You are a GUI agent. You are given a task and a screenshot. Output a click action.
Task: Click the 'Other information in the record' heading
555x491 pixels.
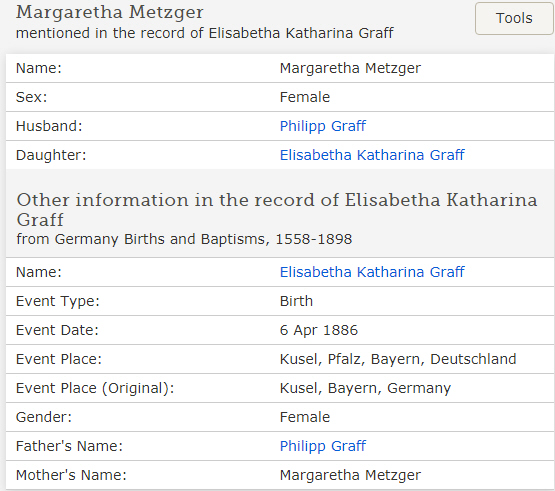(277, 210)
